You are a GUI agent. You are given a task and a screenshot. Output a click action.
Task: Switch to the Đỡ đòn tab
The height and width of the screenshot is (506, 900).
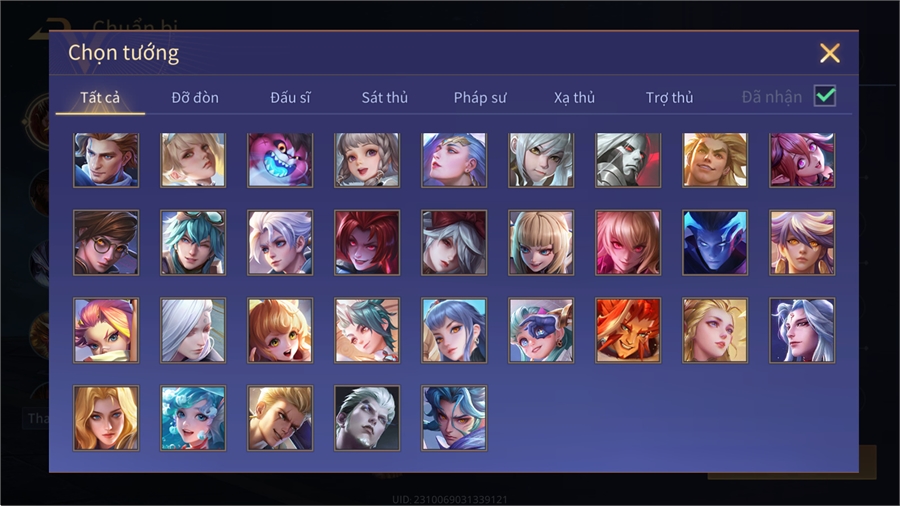[195, 98]
